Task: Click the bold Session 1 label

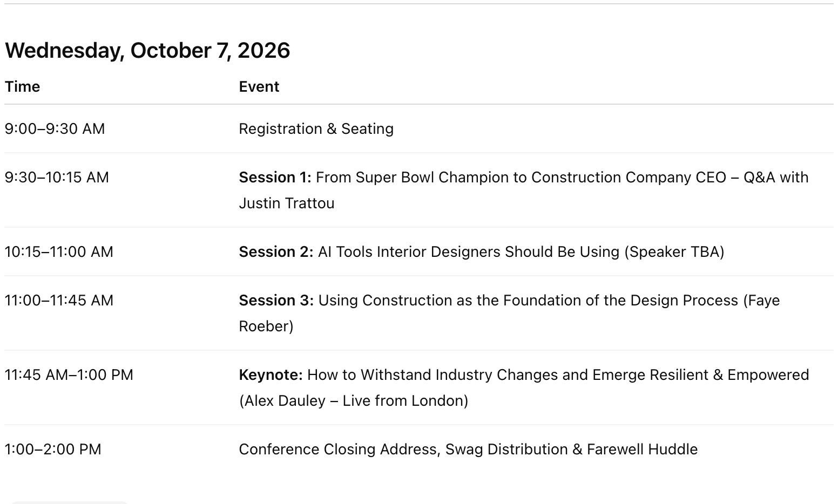Action: (275, 177)
